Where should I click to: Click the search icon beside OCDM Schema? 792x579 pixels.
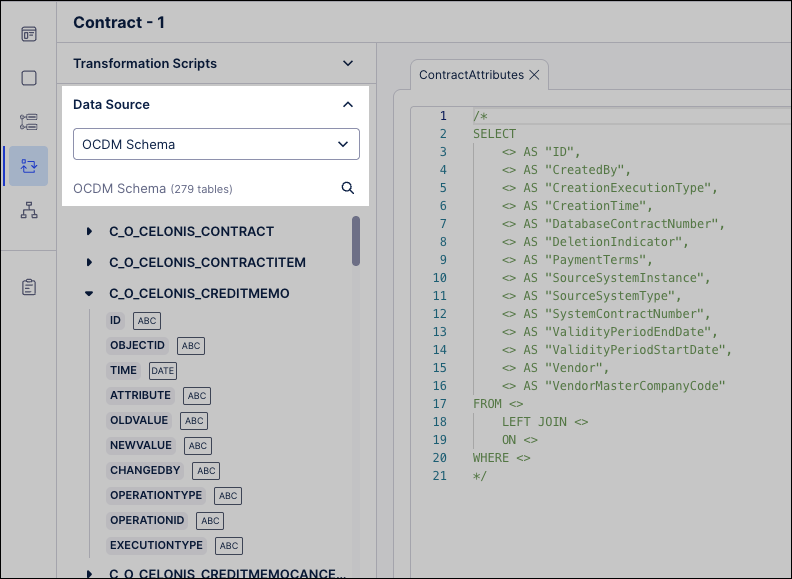click(x=348, y=188)
